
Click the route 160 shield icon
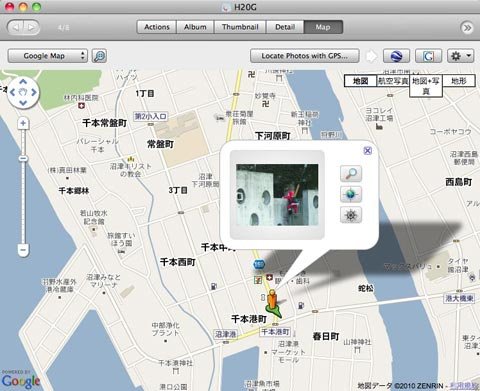pyautogui.click(x=259, y=265)
